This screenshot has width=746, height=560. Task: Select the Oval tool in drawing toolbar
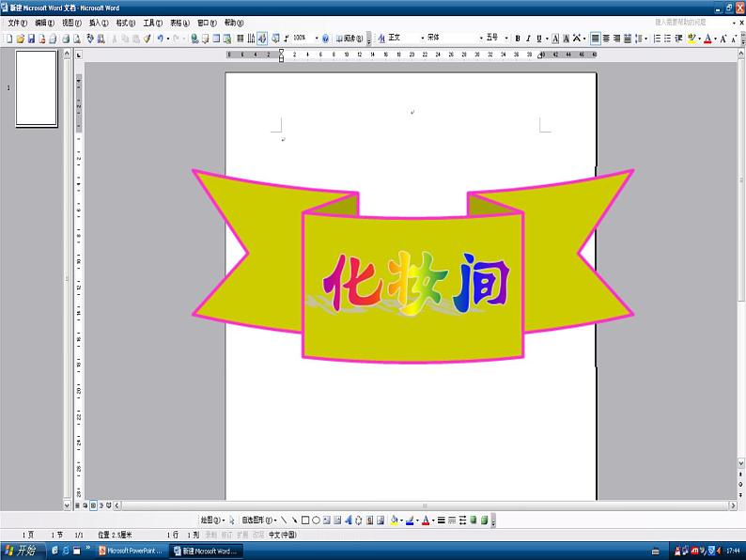tap(316, 520)
